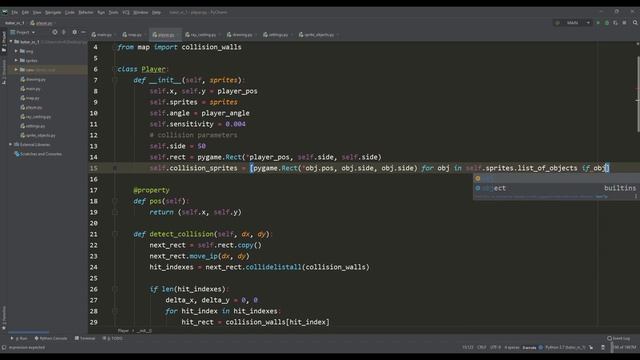The image size is (640, 360).
Task: Toggle the Terminal tool window
Action: click(85, 338)
